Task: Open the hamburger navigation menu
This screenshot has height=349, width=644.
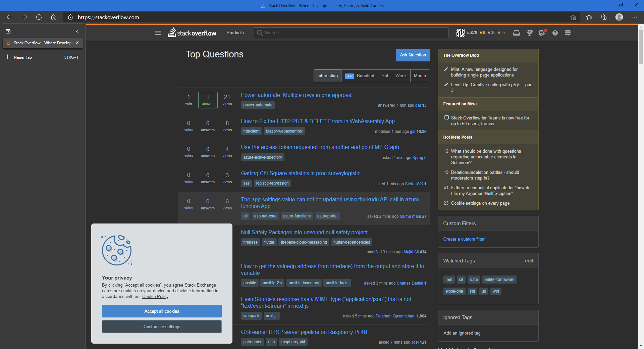Action: click(158, 33)
